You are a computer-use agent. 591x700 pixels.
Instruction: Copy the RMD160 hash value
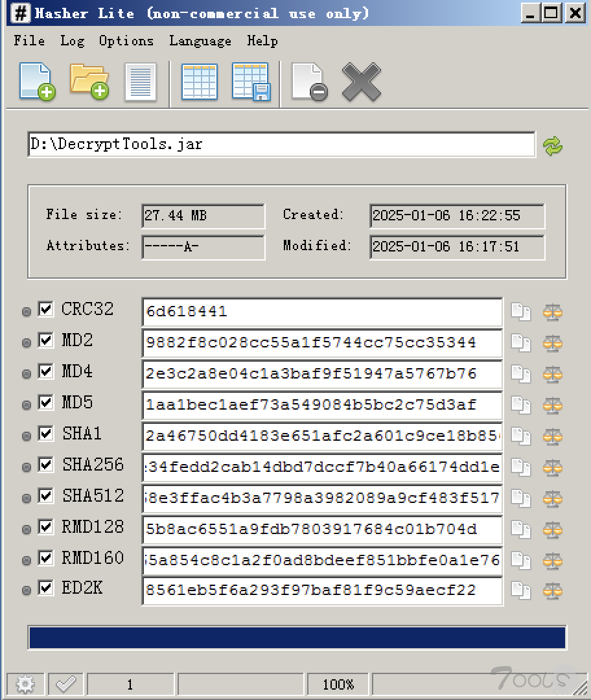coord(520,560)
